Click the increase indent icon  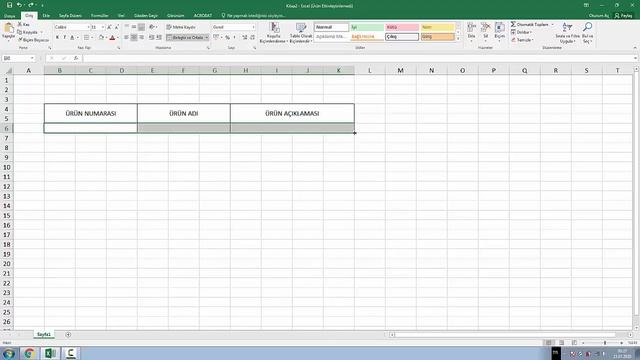(159, 37)
